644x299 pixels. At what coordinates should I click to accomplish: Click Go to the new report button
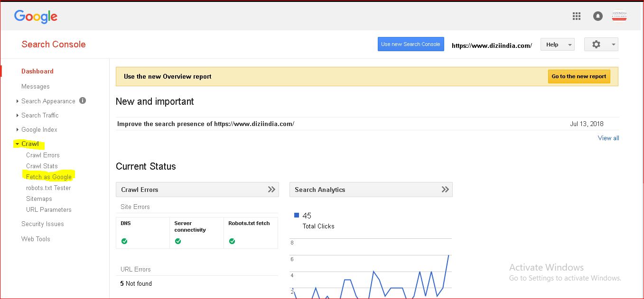click(579, 76)
